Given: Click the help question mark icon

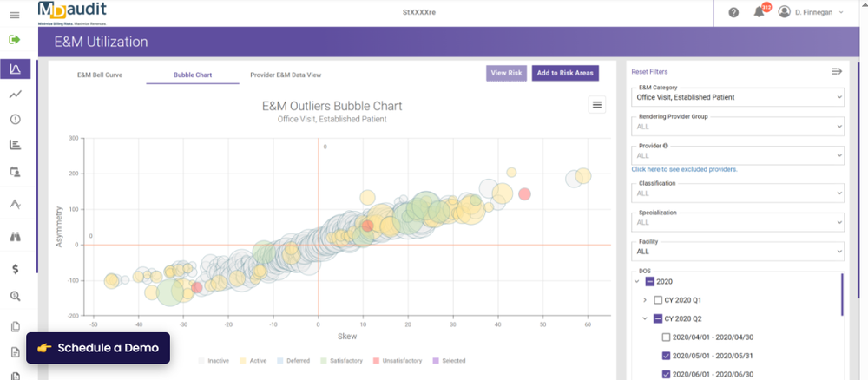Looking at the screenshot, I should [x=733, y=12].
